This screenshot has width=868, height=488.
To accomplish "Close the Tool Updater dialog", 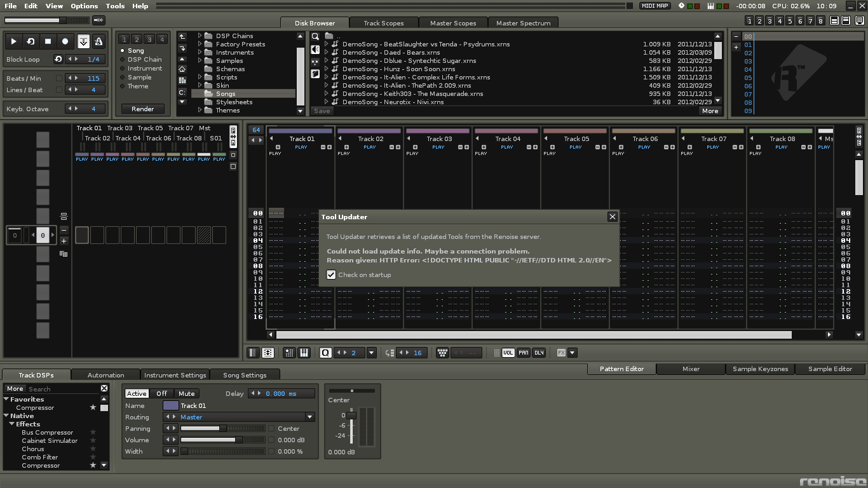I will point(613,217).
